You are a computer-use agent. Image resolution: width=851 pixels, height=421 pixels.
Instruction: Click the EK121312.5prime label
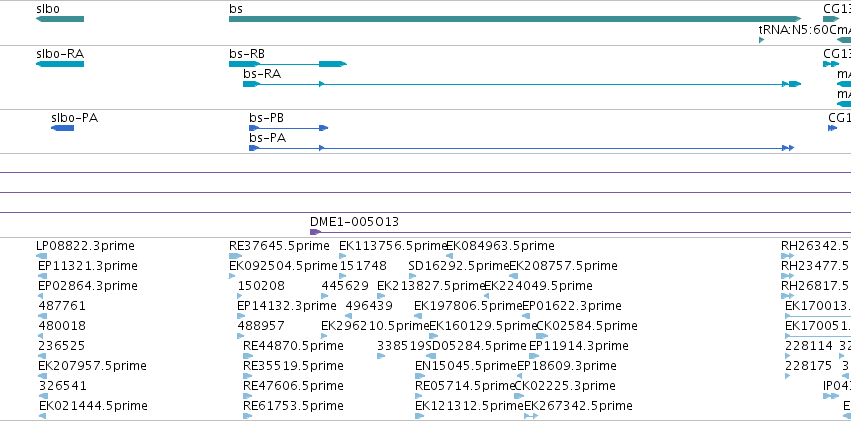(x=469, y=406)
